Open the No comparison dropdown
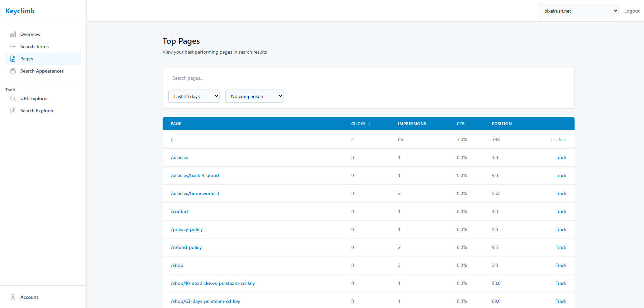Viewport: 644px width, 308px height. coord(254,96)
